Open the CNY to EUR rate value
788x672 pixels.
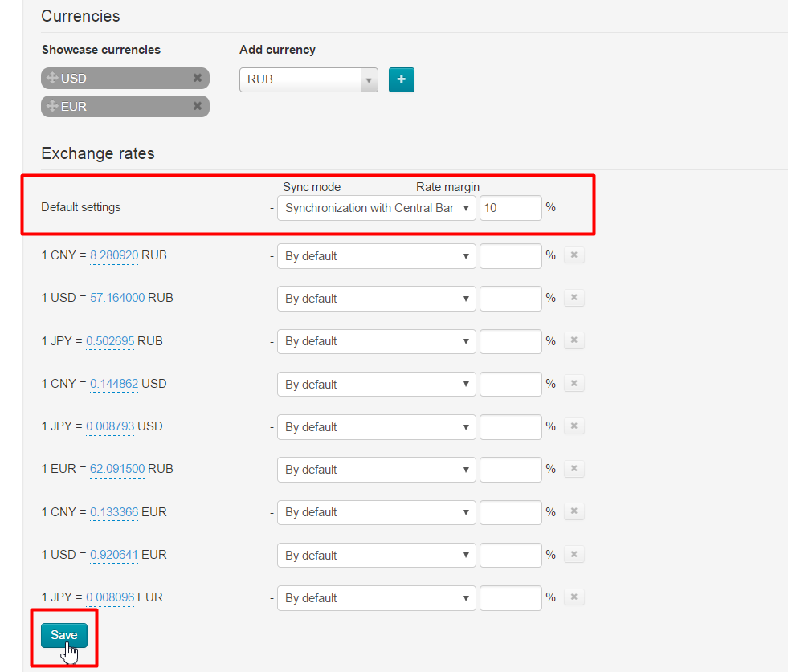pos(114,512)
